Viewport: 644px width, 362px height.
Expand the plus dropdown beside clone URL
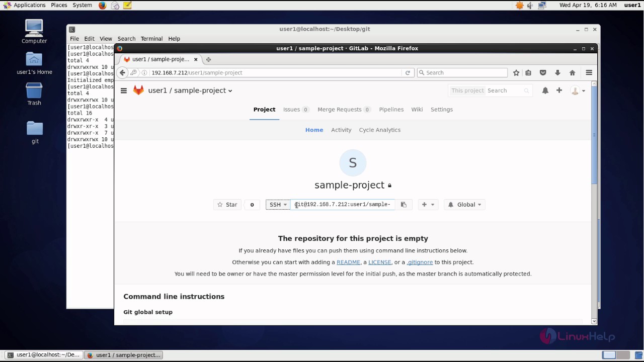point(428,205)
